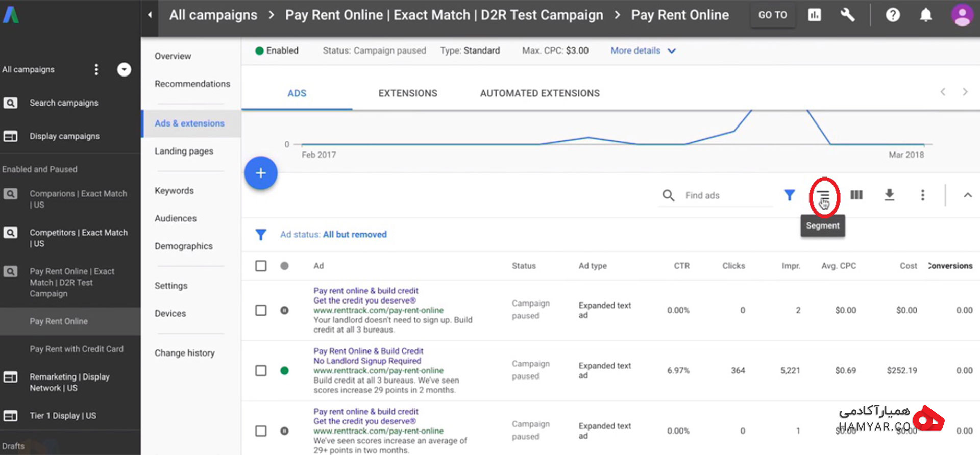Download the ads report with download icon
Screen dimensions: 980x455
pyautogui.click(x=889, y=195)
